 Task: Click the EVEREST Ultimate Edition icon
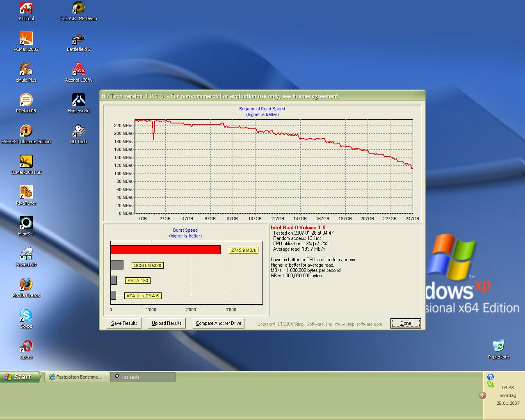click(26, 131)
